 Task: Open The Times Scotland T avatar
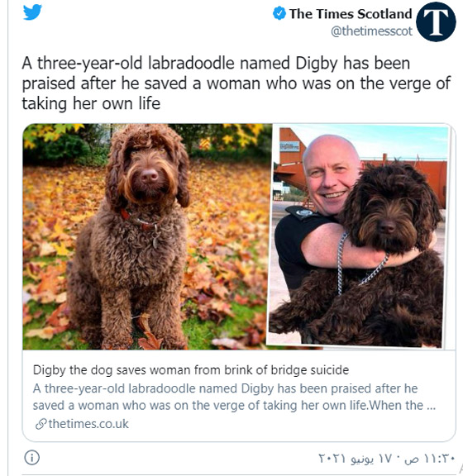pos(436,21)
